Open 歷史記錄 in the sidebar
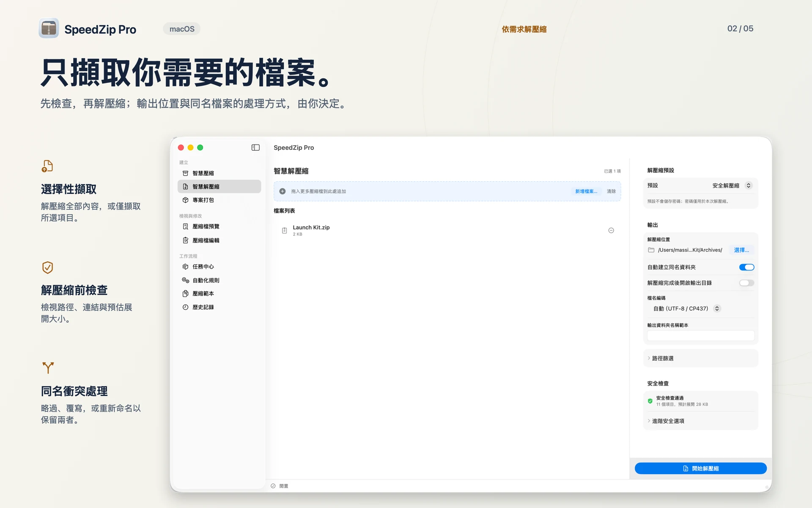 [219, 307]
